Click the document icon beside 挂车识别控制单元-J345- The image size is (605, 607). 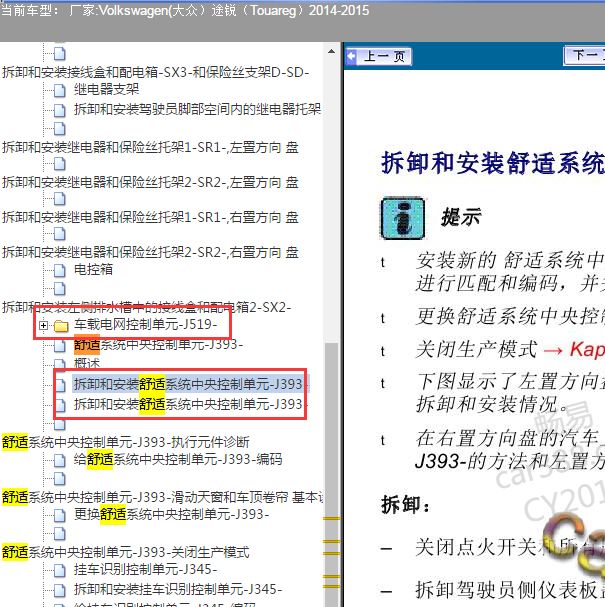pyautogui.click(x=60, y=570)
